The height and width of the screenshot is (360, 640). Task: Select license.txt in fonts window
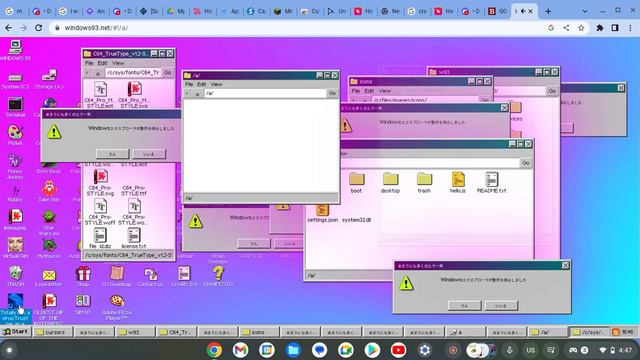(x=134, y=238)
